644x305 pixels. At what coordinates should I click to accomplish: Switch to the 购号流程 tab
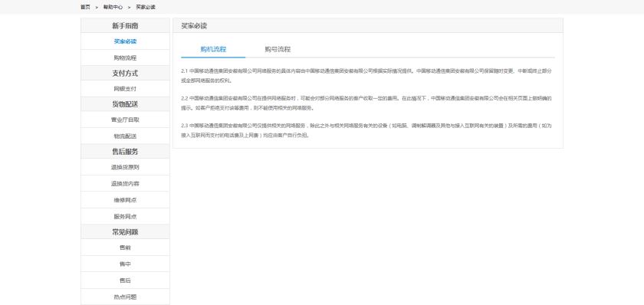[278, 49]
